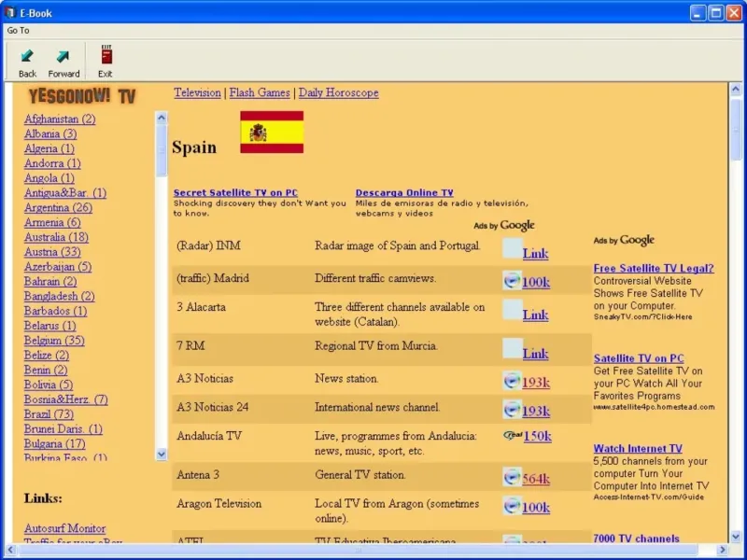
Task: Open the Flash Games link
Action: [260, 92]
